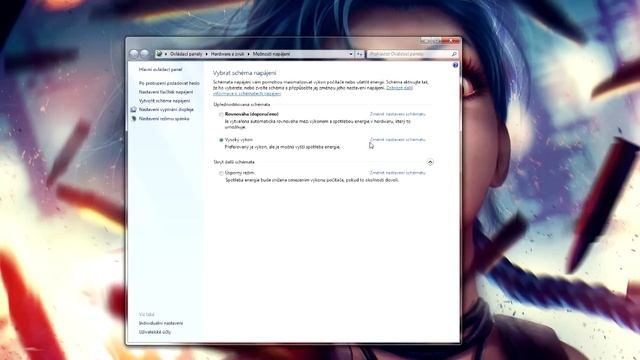Click the power options icon in address bar
This screenshot has width=640, height=360.
(159, 54)
